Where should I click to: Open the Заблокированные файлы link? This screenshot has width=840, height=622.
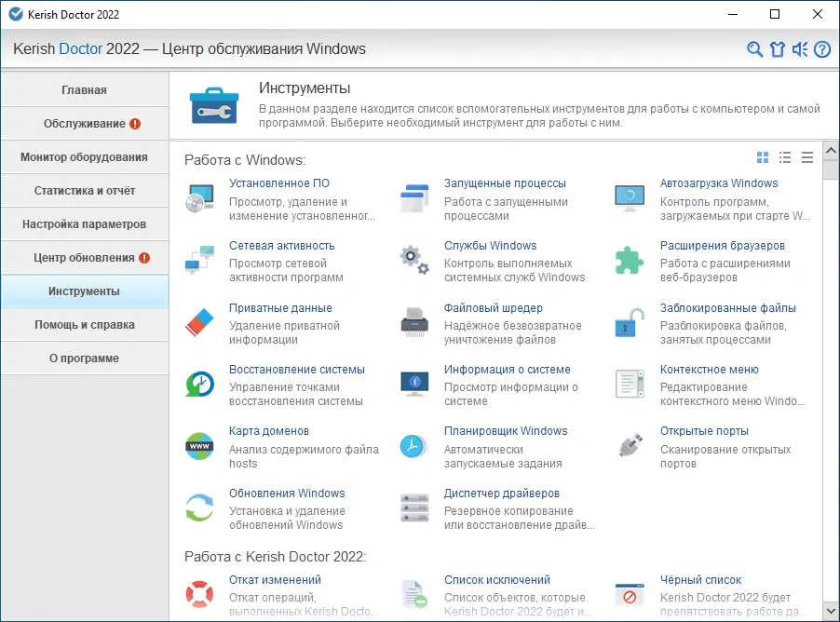coord(727,308)
